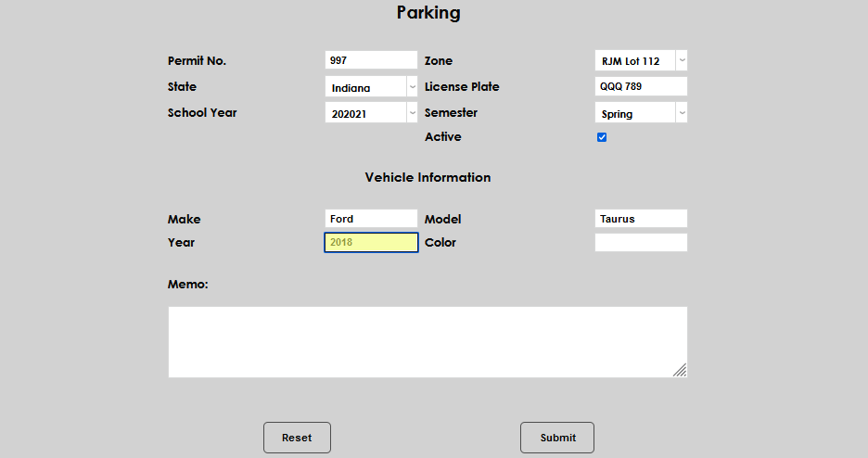The height and width of the screenshot is (458, 868).
Task: Click the State label
Action: tap(182, 87)
